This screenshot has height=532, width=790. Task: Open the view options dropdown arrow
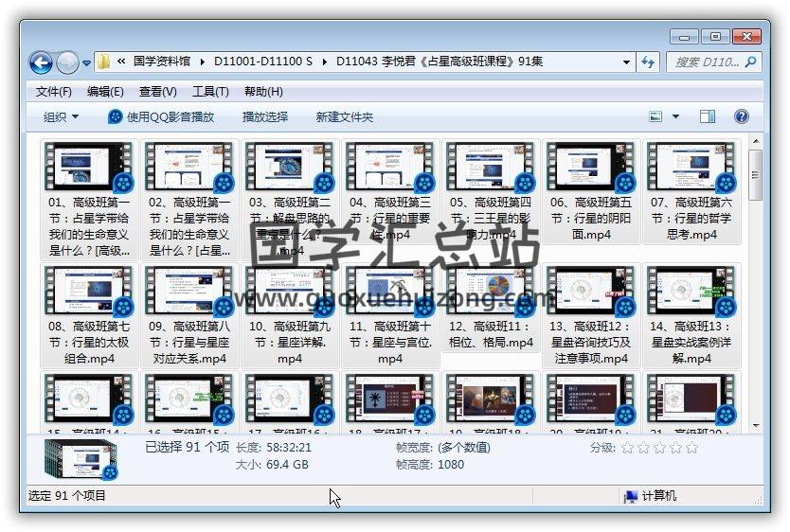pos(675,116)
